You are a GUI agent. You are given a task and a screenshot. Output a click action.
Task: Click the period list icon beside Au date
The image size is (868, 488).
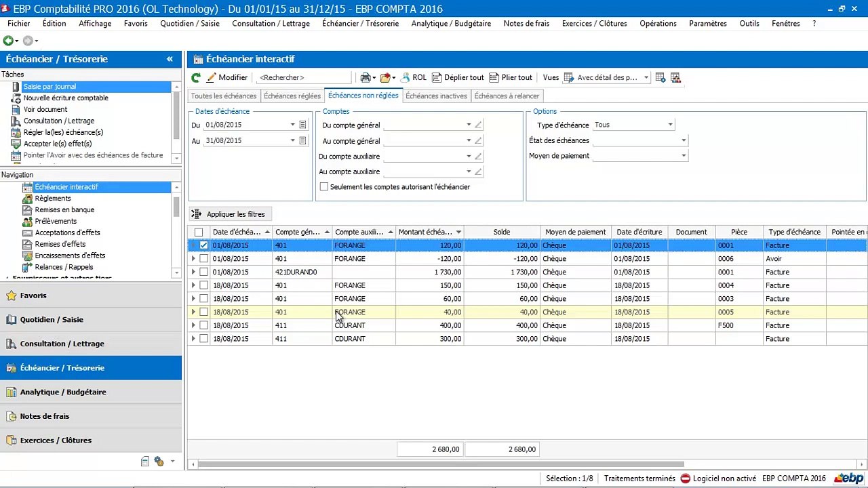coord(303,141)
